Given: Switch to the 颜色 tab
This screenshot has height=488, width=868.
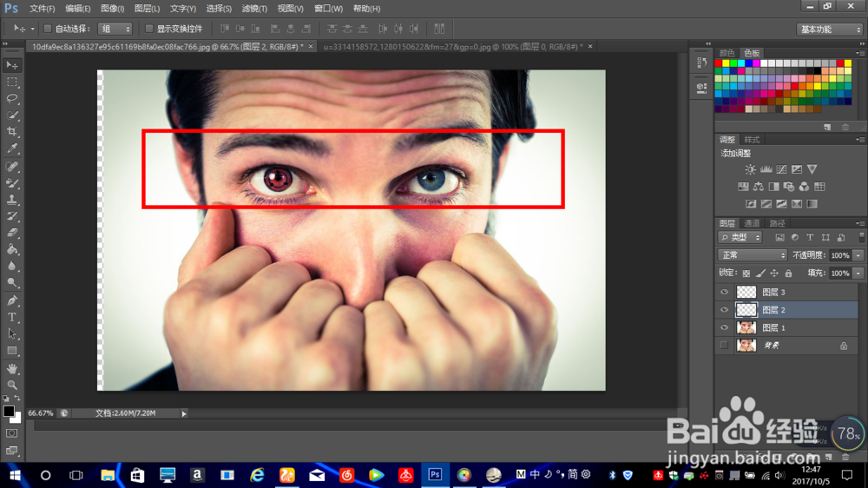Looking at the screenshot, I should click(727, 53).
